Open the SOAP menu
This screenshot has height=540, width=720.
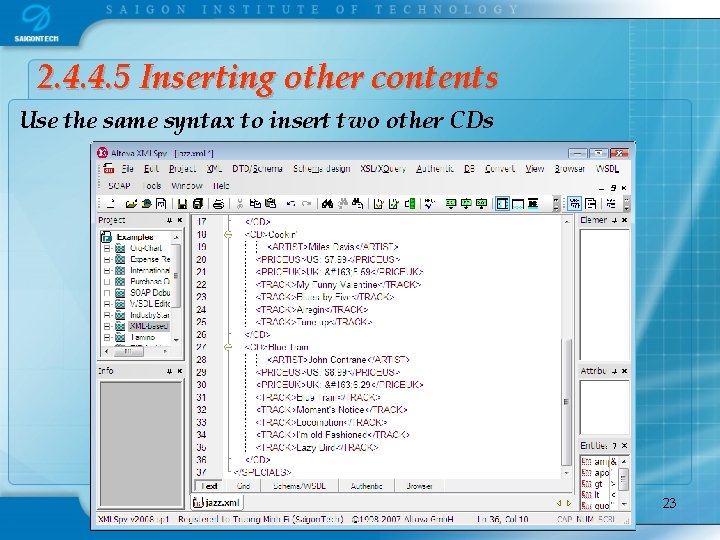coord(119,186)
